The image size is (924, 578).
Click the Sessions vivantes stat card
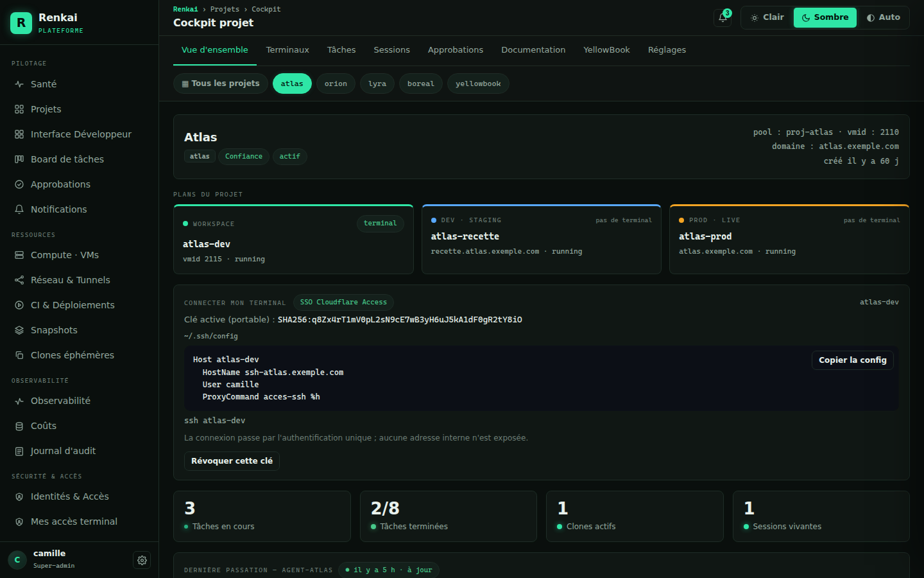[821, 516]
